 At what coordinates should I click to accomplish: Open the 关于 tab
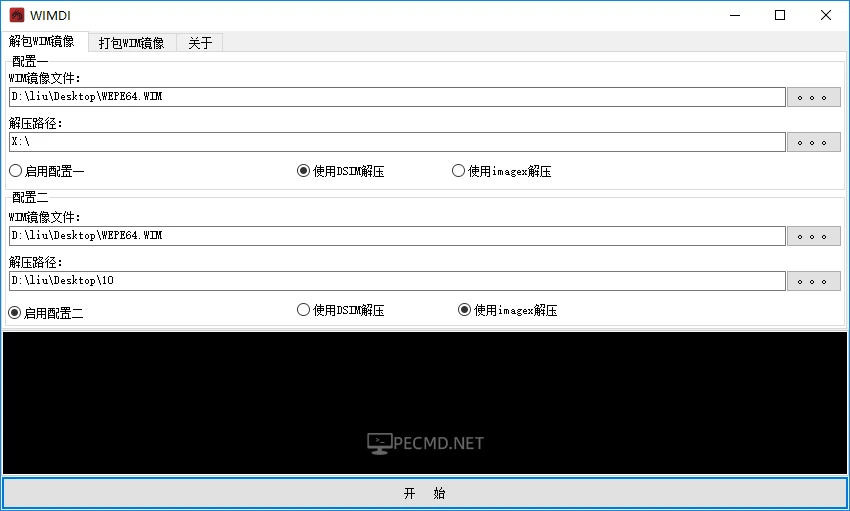[200, 43]
